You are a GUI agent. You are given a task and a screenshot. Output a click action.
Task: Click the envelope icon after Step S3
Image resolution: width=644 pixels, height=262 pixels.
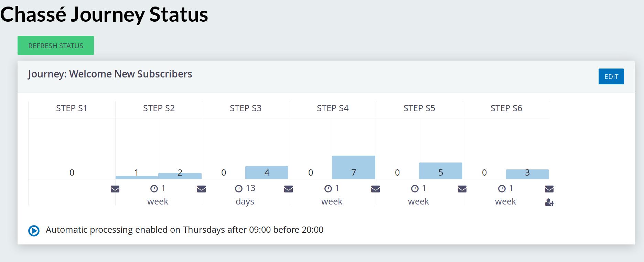[288, 189]
